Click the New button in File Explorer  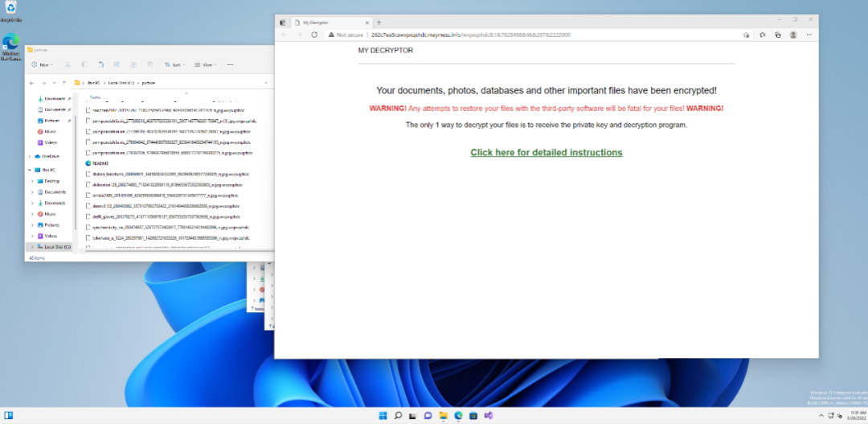click(x=42, y=65)
